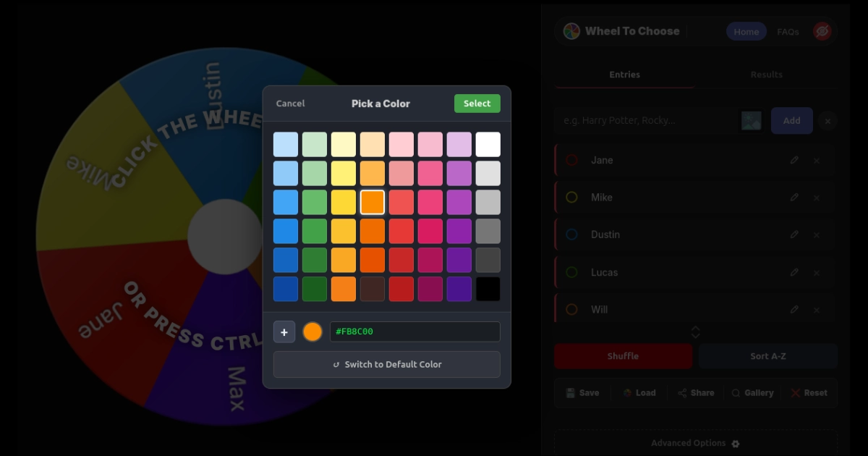The image size is (868, 456).
Task: Open the Gallery magnifier icon
Action: (x=736, y=392)
